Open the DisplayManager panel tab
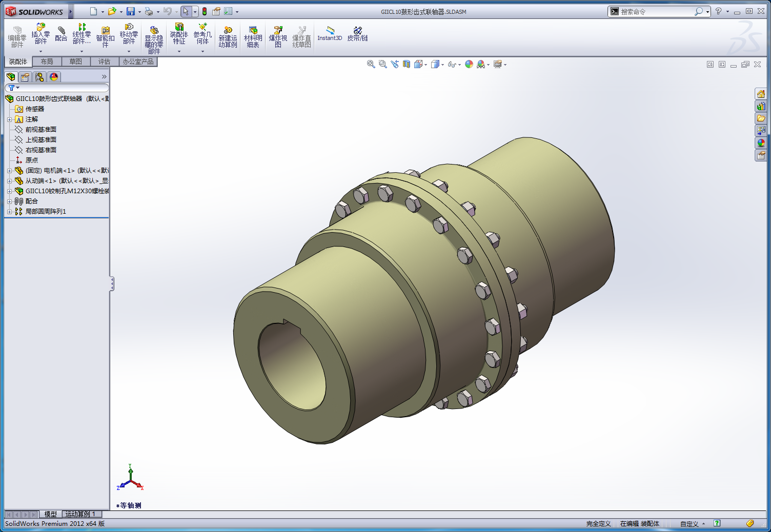This screenshot has height=532, width=771. pyautogui.click(x=54, y=77)
